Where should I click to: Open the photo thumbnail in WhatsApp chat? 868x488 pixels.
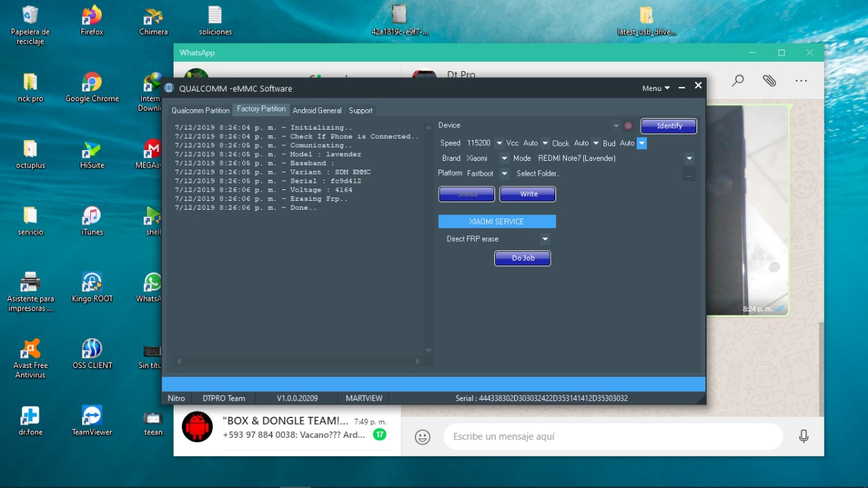(747, 210)
